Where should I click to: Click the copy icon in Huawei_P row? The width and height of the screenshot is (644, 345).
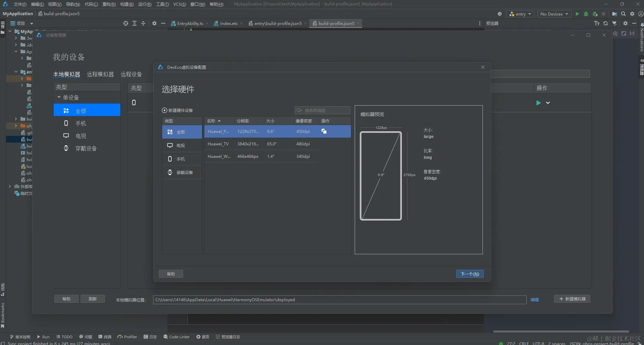(324, 131)
